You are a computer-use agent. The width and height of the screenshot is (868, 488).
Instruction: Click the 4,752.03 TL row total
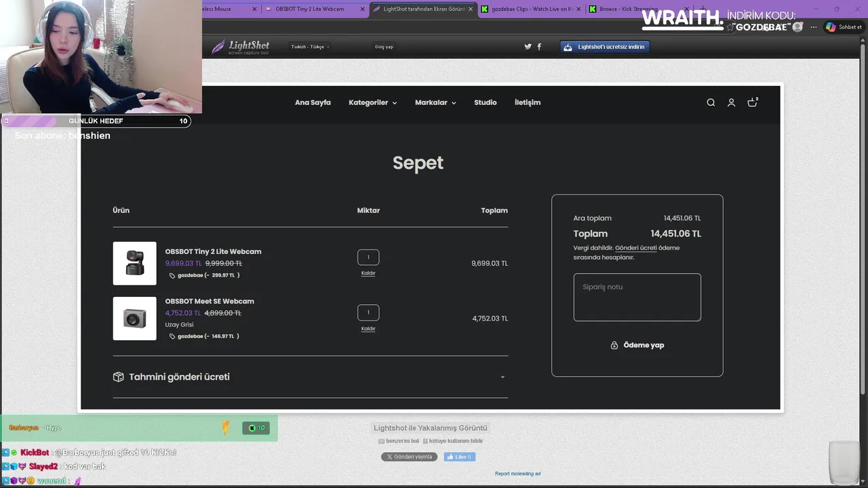tap(490, 319)
